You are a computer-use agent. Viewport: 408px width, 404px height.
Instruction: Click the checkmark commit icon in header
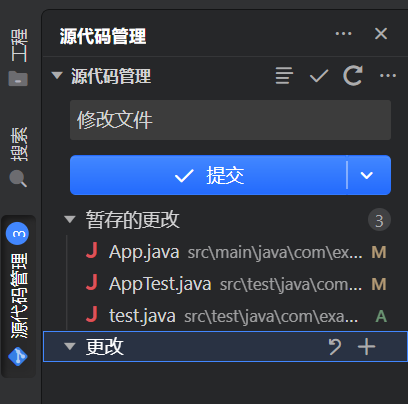click(319, 76)
